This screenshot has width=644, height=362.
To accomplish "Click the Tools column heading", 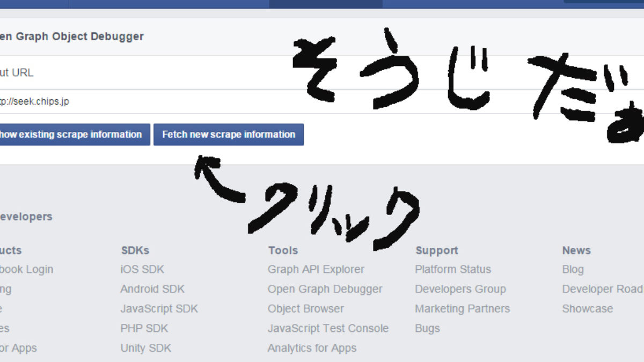I will [283, 250].
